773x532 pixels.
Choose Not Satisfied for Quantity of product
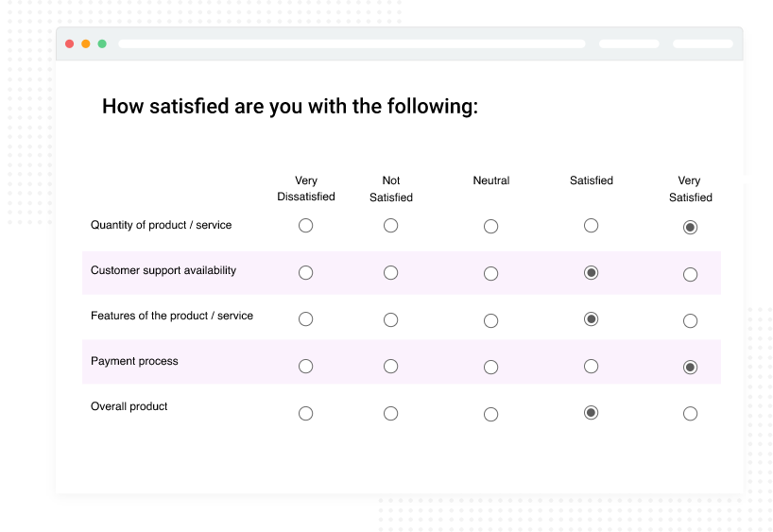click(x=390, y=226)
